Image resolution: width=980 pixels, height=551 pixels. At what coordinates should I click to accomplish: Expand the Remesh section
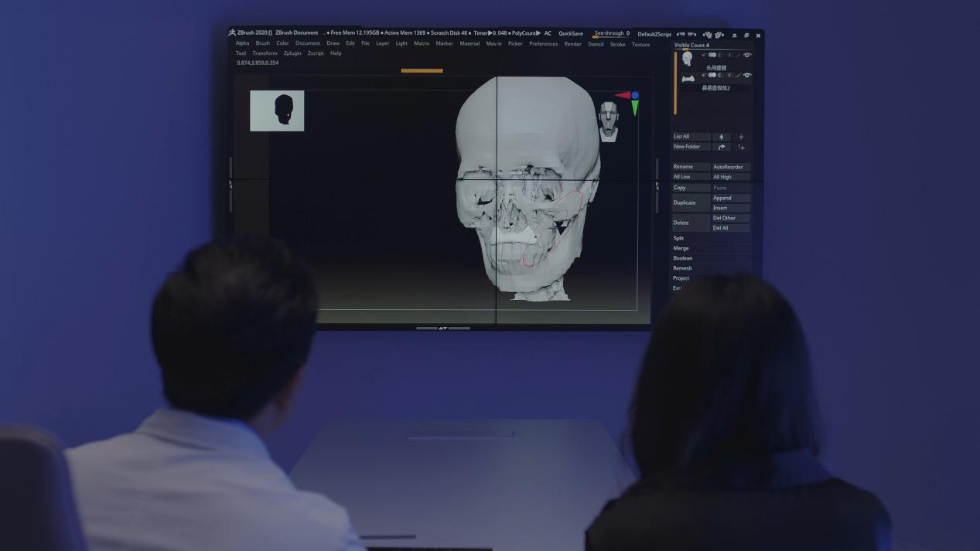point(682,268)
